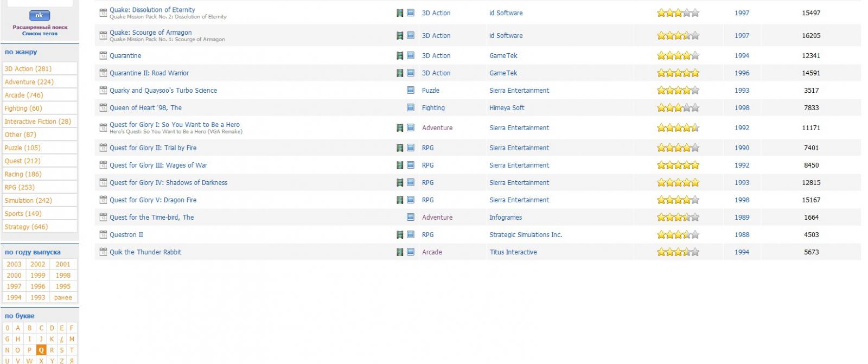The image size is (868, 364).
Task: Open video icon for Quarantine II: Road Warrior
Action: tap(400, 73)
